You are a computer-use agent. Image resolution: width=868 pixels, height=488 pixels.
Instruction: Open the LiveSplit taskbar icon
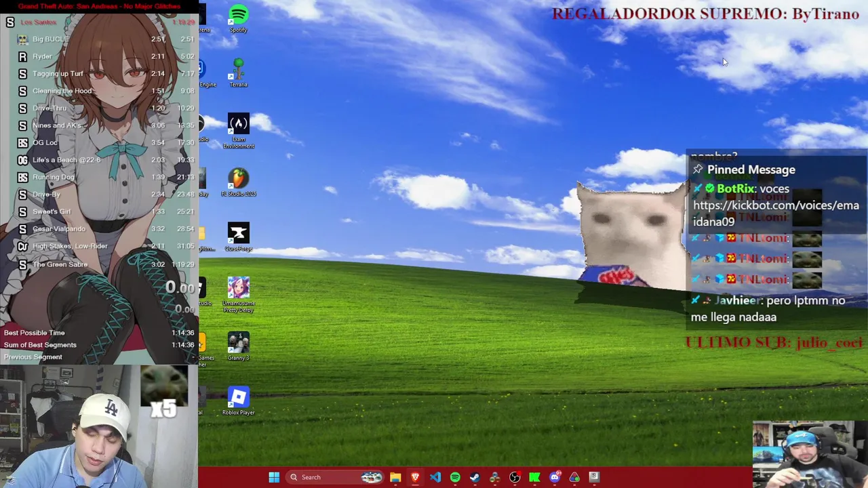594,477
